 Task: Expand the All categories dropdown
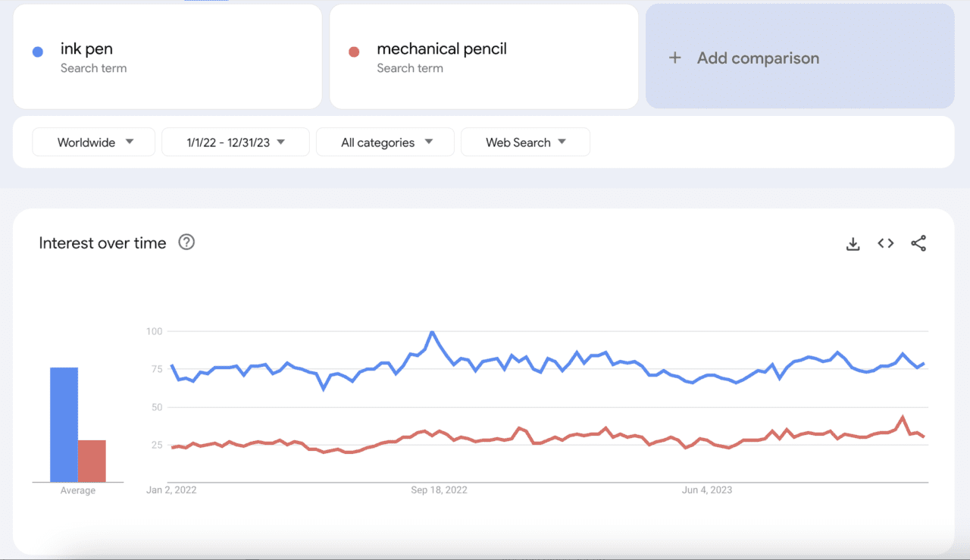(386, 142)
